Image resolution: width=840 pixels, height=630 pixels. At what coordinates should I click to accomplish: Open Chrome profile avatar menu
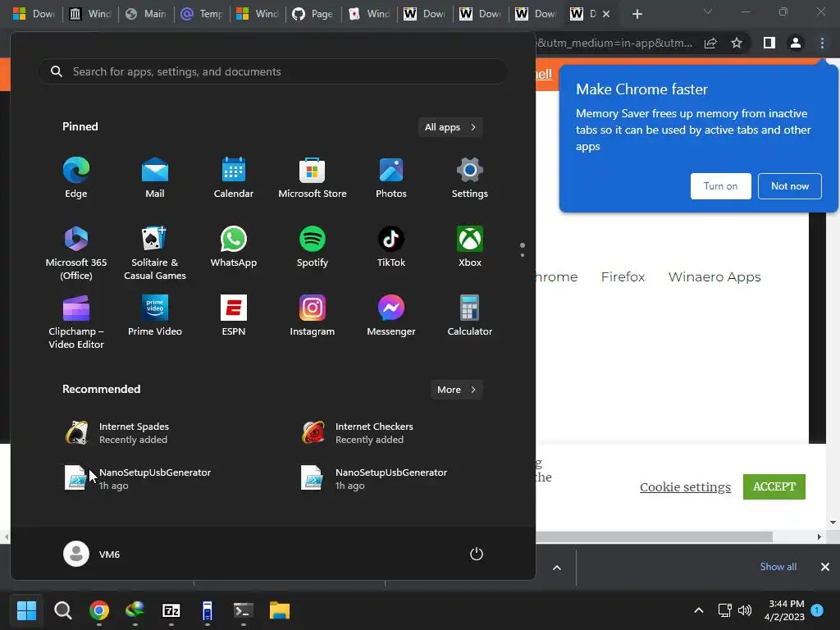pos(796,43)
